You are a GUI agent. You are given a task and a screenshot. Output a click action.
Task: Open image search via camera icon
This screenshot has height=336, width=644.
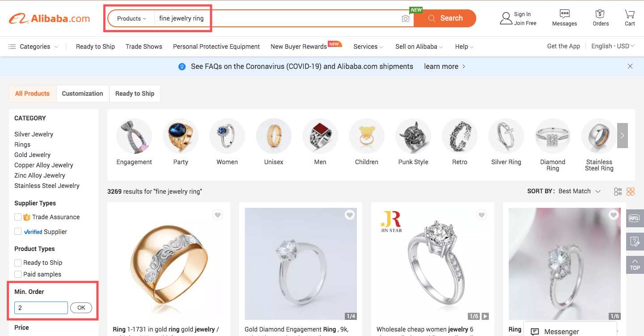coord(406,18)
